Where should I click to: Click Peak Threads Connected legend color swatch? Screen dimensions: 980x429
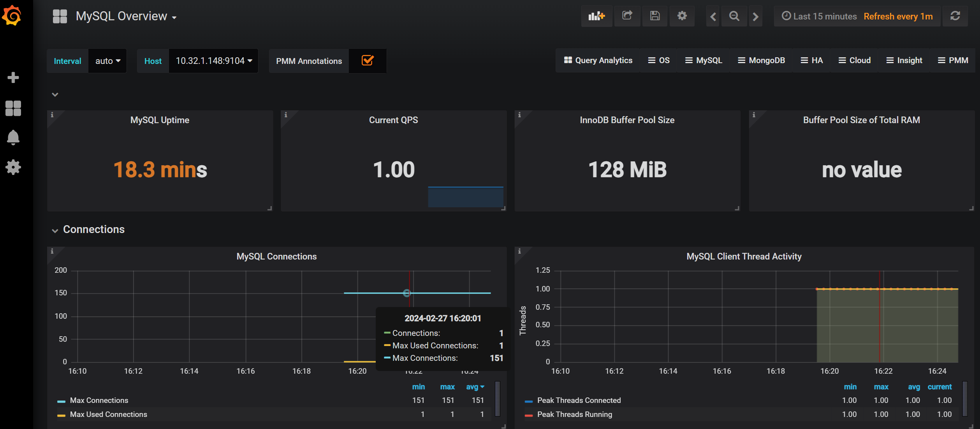tap(528, 401)
